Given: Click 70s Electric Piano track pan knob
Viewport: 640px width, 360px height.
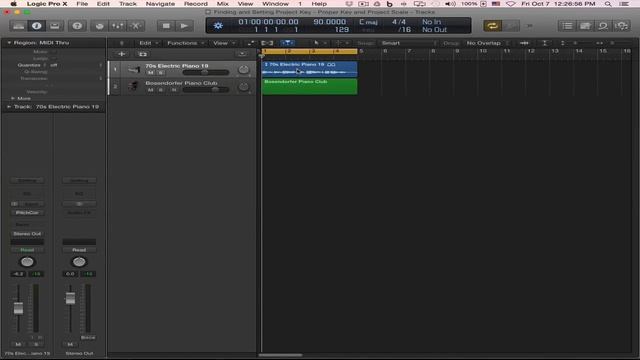Looking at the screenshot, I should [x=243, y=70].
